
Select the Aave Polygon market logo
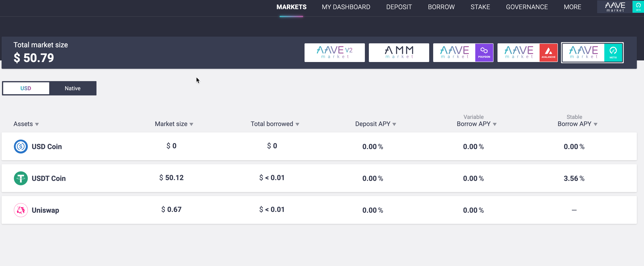pyautogui.click(x=463, y=53)
